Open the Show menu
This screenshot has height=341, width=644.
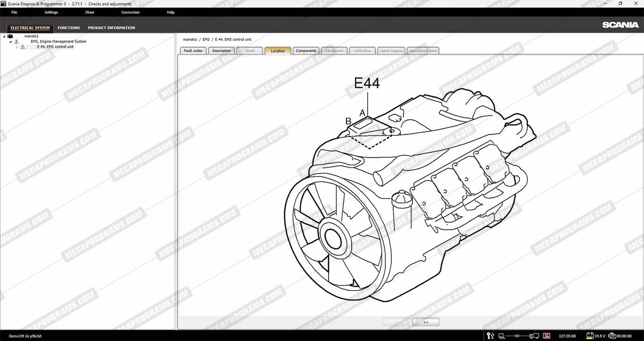click(x=90, y=12)
